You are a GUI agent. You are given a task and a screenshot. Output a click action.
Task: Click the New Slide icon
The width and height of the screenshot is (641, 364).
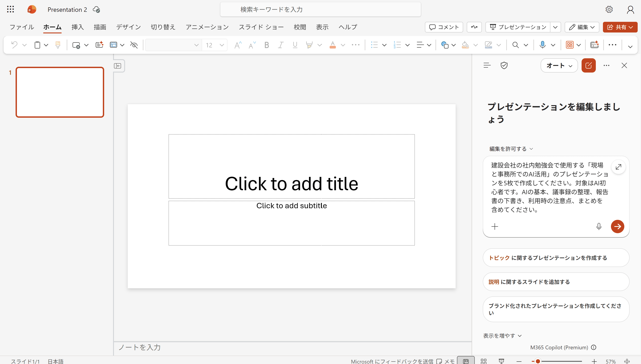point(76,45)
